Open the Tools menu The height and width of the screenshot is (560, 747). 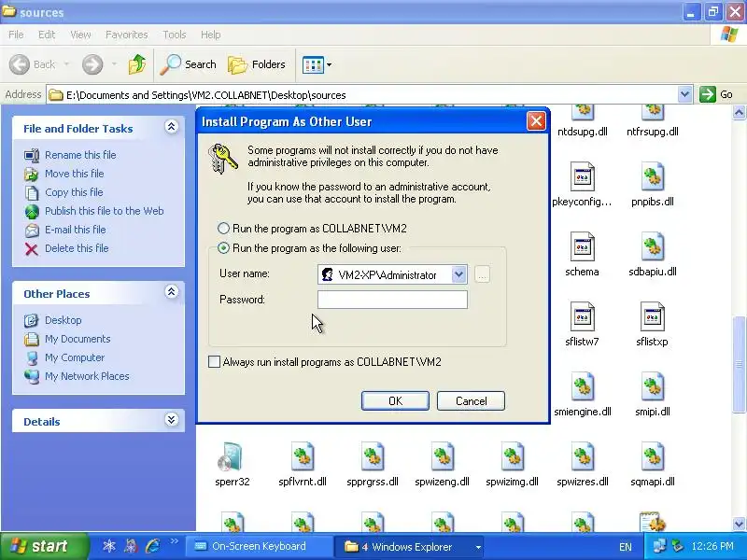click(174, 35)
